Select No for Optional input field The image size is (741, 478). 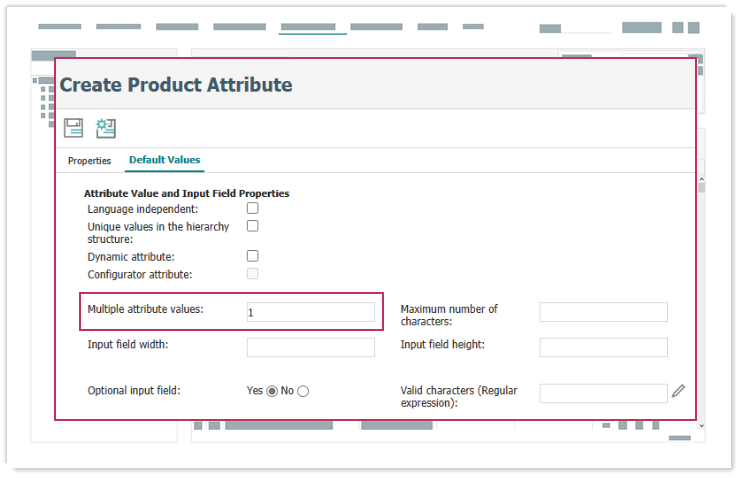tap(303, 391)
